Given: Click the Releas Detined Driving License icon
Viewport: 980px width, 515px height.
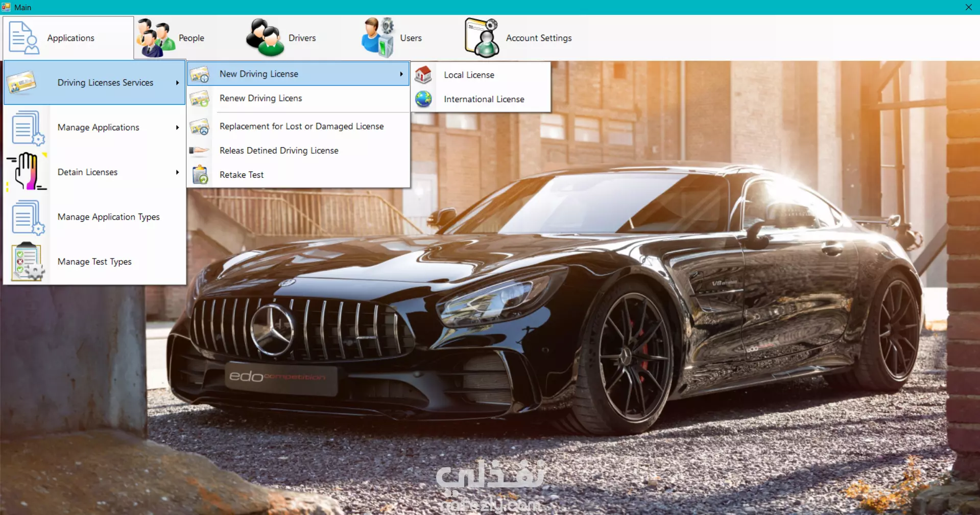Looking at the screenshot, I should pyautogui.click(x=200, y=150).
